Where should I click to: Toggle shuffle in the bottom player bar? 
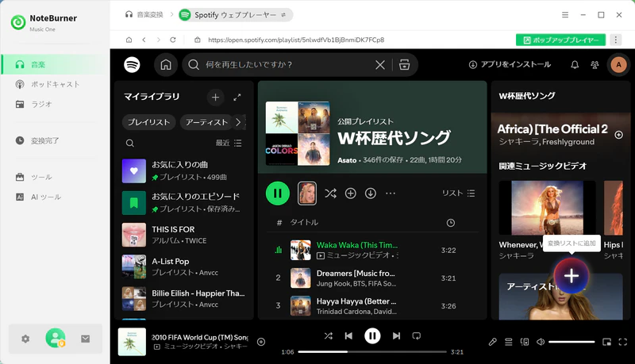[x=329, y=335]
